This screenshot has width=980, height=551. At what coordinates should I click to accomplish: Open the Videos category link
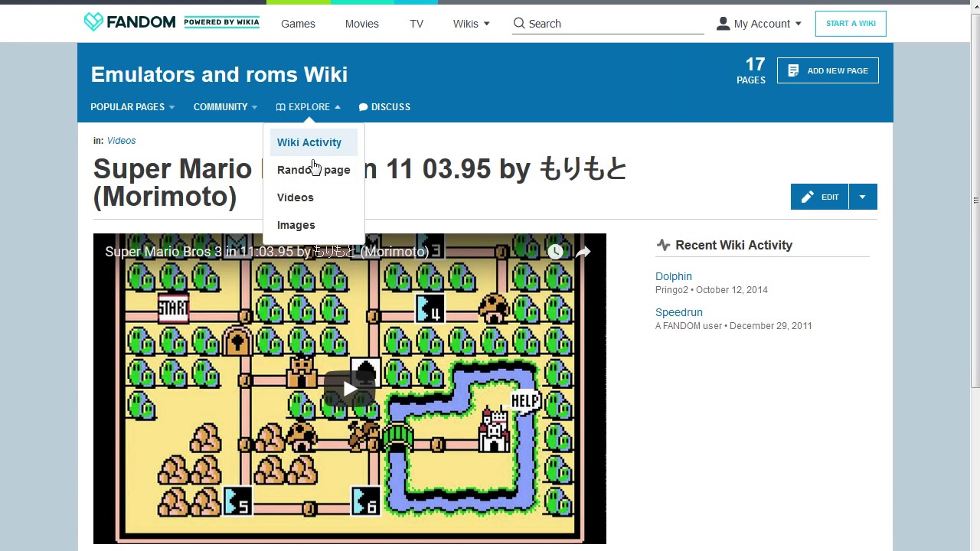tap(121, 141)
